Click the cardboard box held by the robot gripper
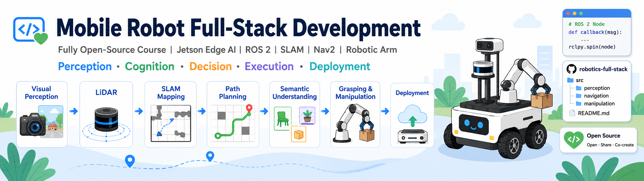 pyautogui.click(x=542, y=100)
